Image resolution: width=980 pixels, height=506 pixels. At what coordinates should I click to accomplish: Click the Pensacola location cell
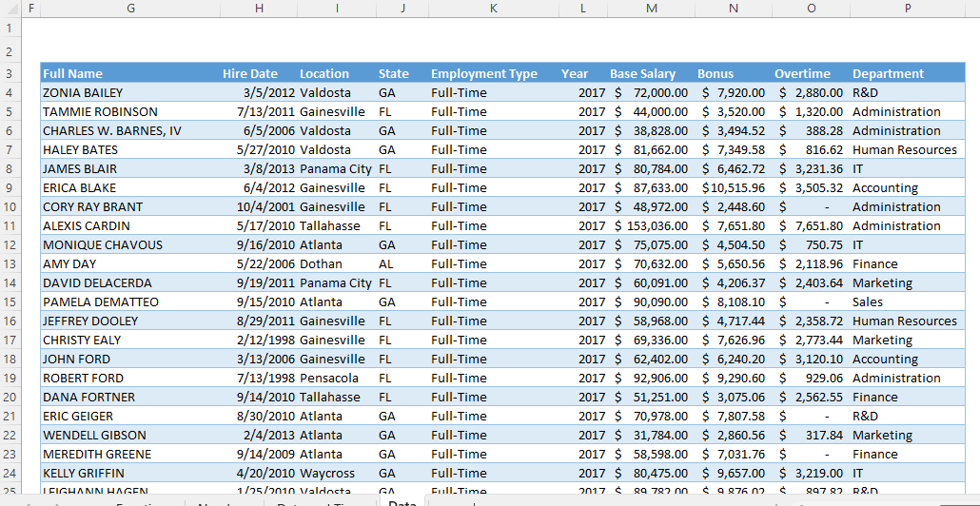pyautogui.click(x=337, y=379)
